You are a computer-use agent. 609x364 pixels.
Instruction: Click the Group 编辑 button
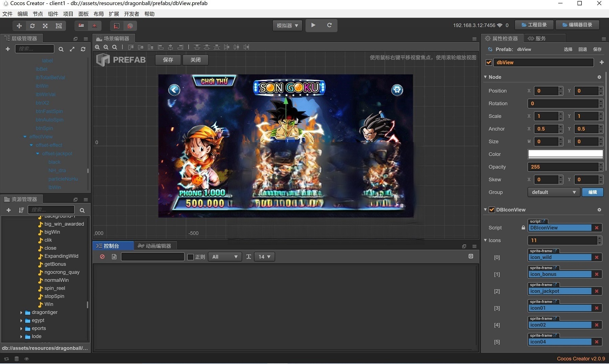click(592, 192)
